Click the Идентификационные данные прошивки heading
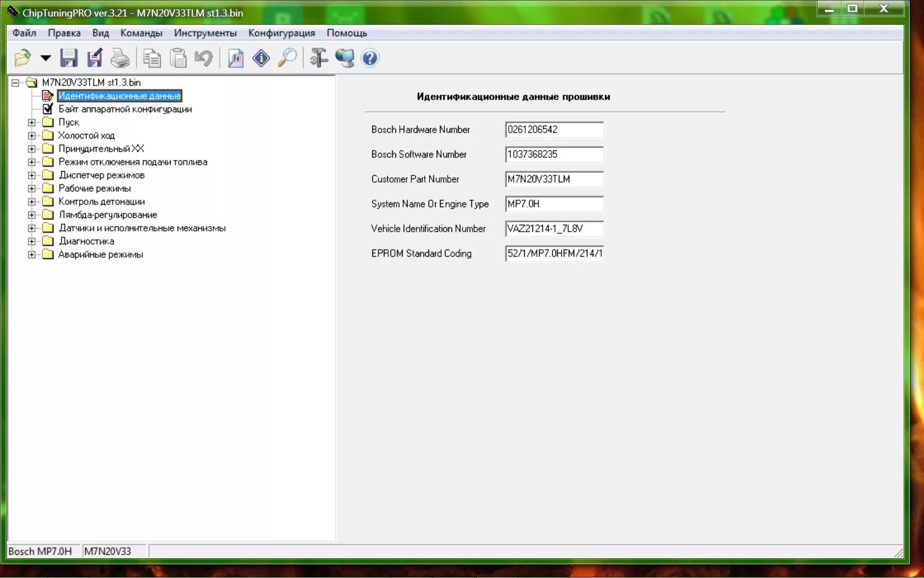The width and height of the screenshot is (924, 578). coord(513,97)
